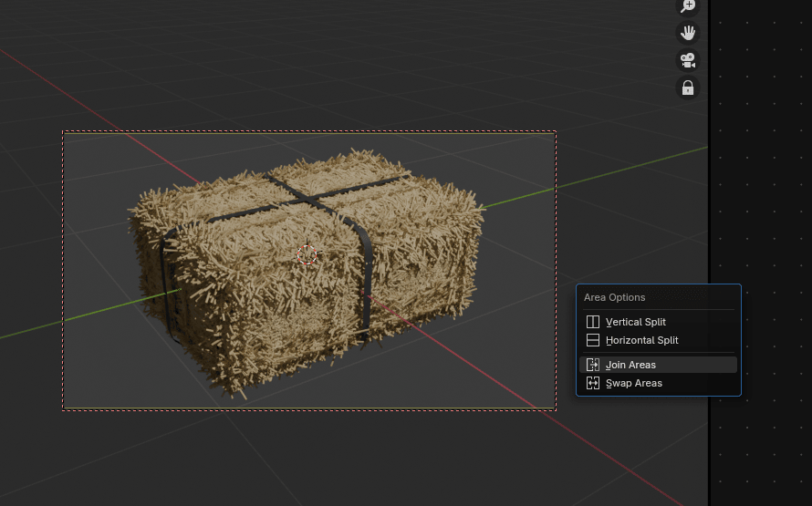Choose Horizontal Split from Area Options

[641, 340]
